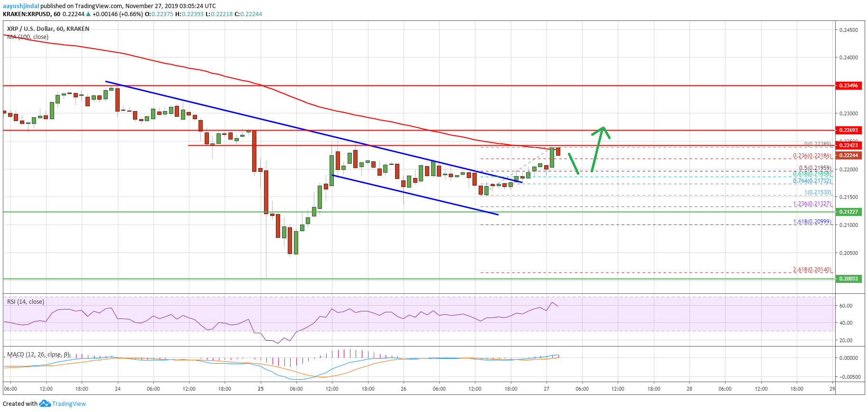Click the date 24 on time axis
The width and height of the screenshot is (868, 412).
click(118, 389)
